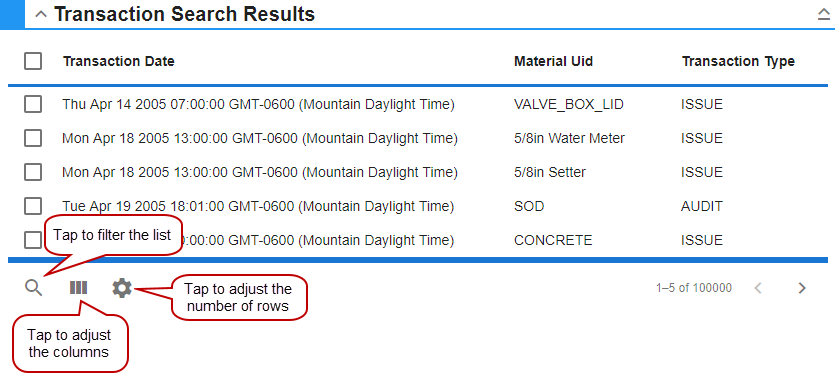Click the CONCRETE material cell
This screenshot has width=835, height=379.
click(x=553, y=240)
